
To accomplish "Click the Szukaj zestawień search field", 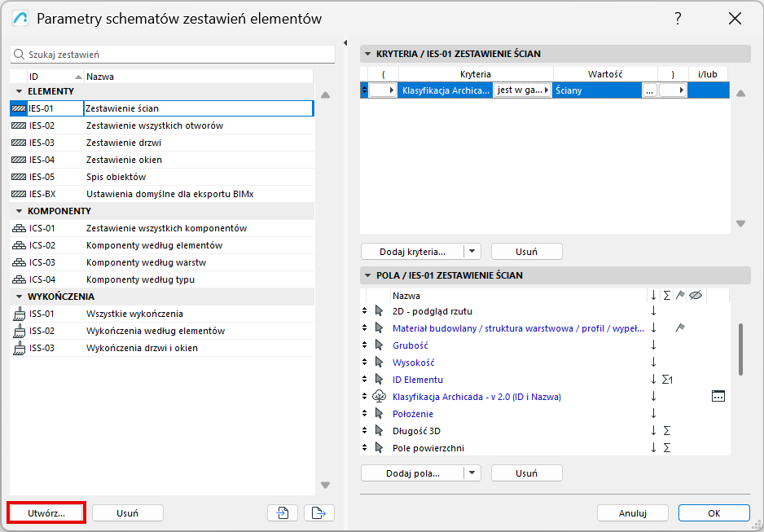I will (173, 55).
